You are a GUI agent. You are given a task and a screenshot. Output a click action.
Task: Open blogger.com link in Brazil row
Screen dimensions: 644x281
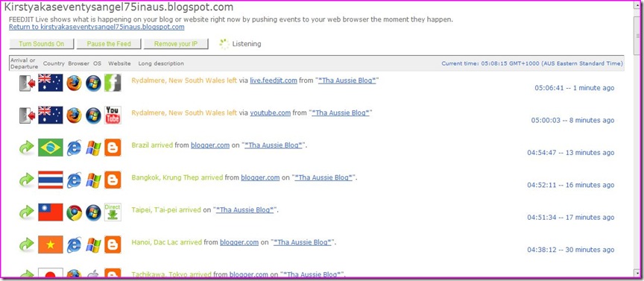pos(210,145)
